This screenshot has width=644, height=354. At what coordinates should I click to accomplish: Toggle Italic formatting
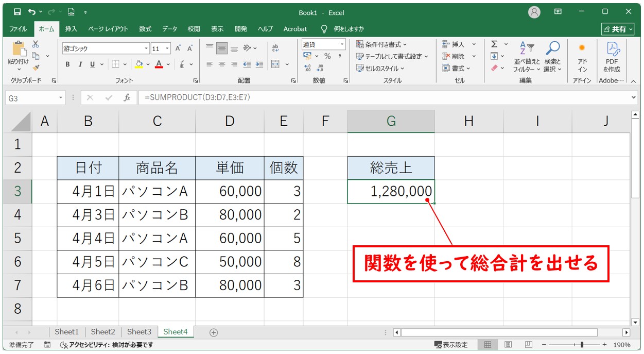80,64
